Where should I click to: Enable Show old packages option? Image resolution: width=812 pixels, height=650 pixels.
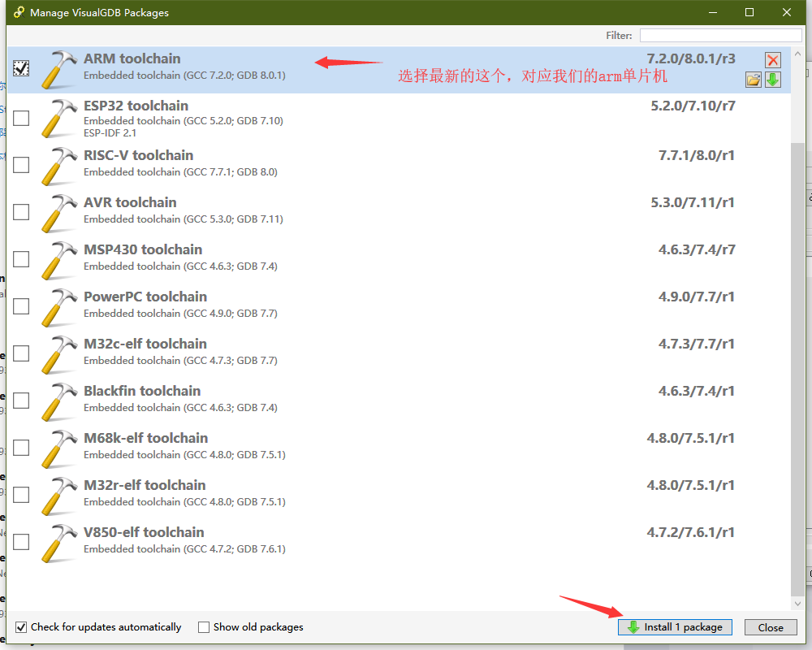(x=204, y=627)
